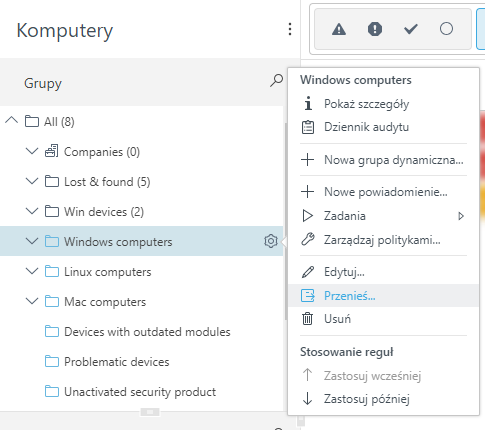Expand the Mac computers group
The image size is (485, 430).
[32, 301]
